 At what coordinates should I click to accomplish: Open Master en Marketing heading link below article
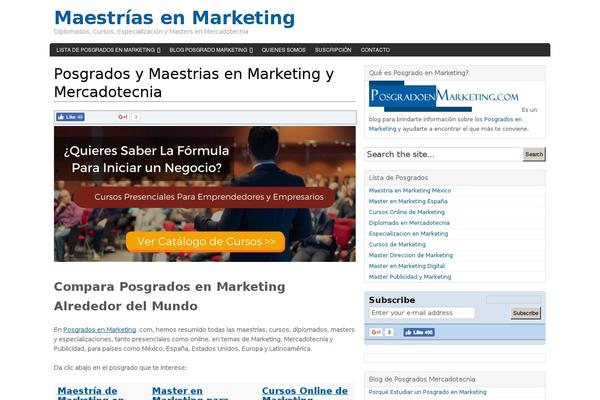pos(190,393)
